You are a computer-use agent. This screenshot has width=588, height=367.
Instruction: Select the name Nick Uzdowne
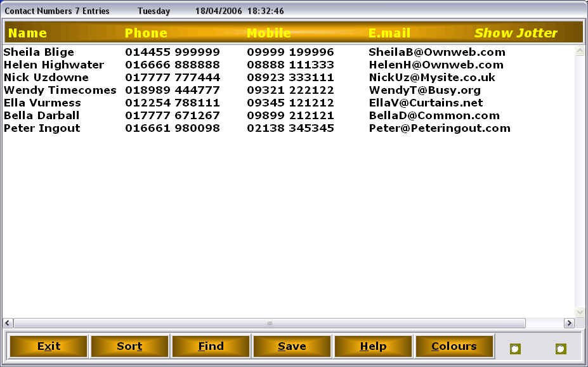pyautogui.click(x=46, y=77)
